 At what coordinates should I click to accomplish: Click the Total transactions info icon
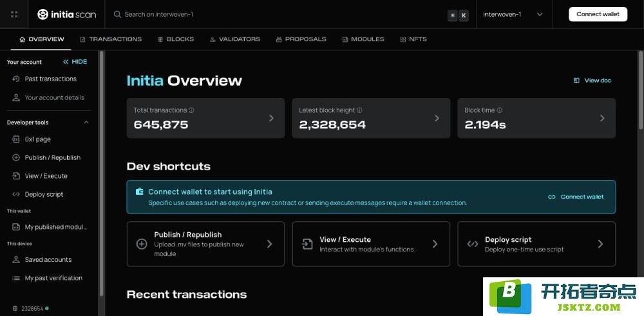point(191,110)
